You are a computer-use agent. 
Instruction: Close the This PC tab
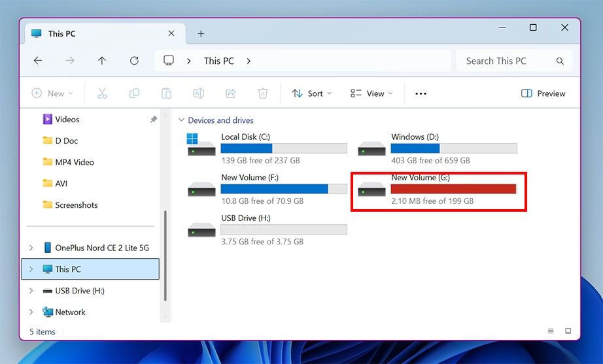coord(171,33)
